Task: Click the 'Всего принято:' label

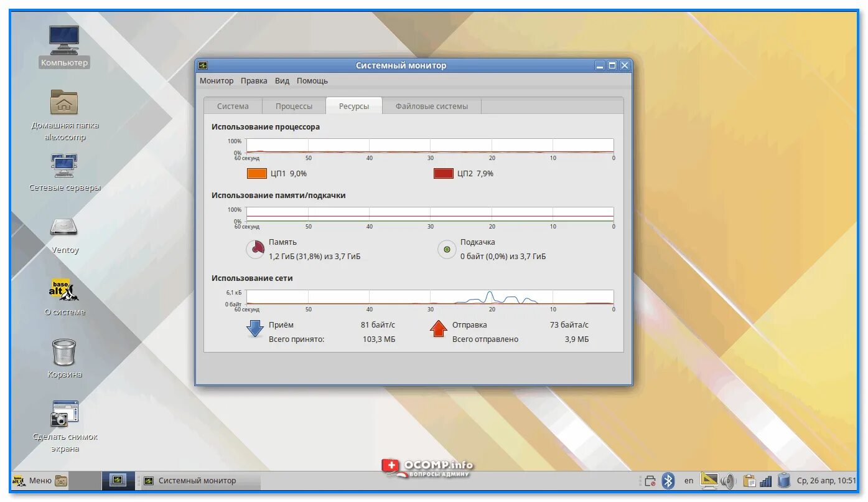Action: click(x=297, y=339)
